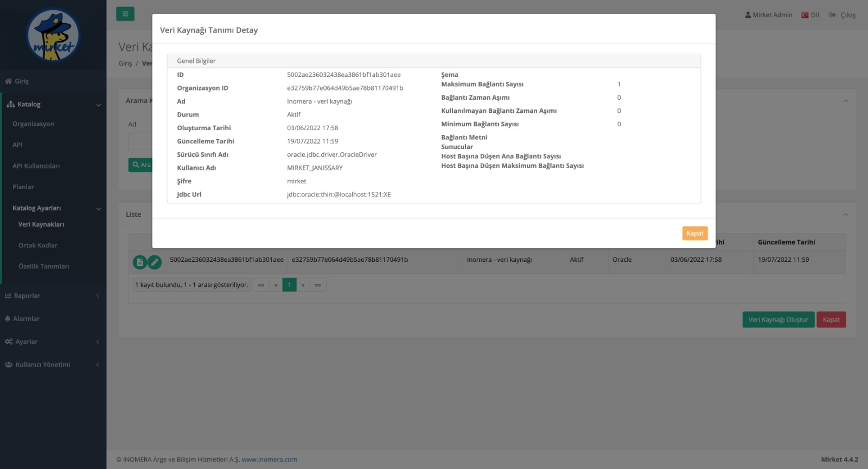This screenshot has height=469, width=868.
Task: Go to first page of list
Action: point(261,285)
